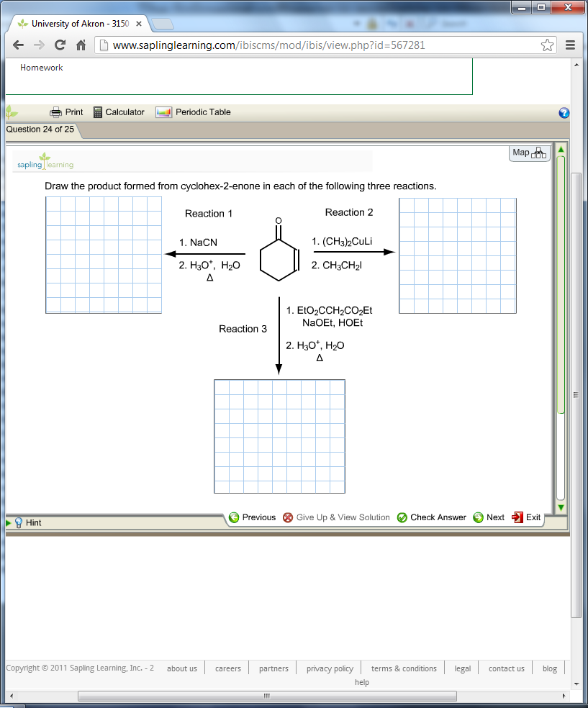Click the blue help globe icon
Image resolution: width=588 pixels, height=708 pixels.
[x=564, y=112]
